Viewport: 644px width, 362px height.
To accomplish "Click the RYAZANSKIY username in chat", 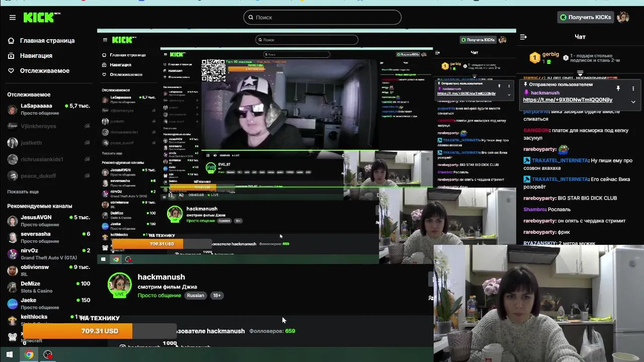I will [539, 243].
